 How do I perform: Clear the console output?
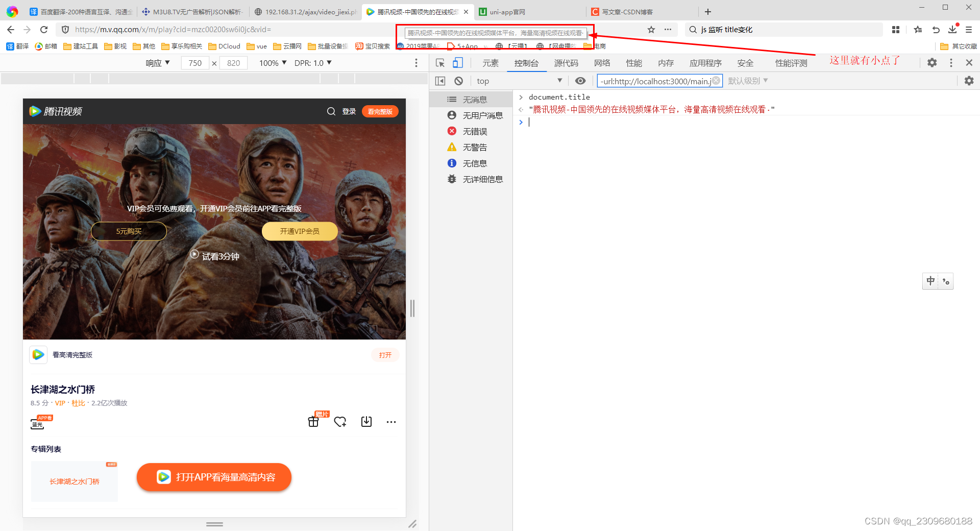(x=459, y=81)
